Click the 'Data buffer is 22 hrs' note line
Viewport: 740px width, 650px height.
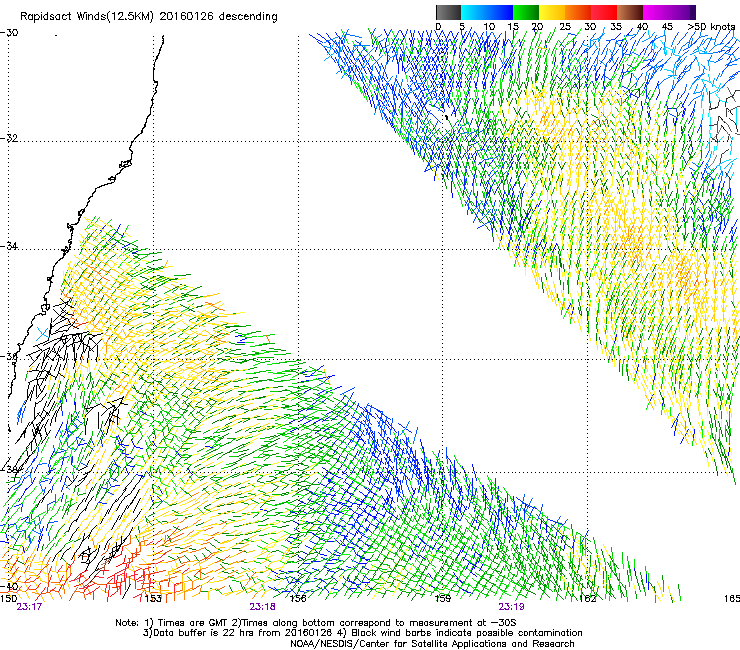click(362, 633)
